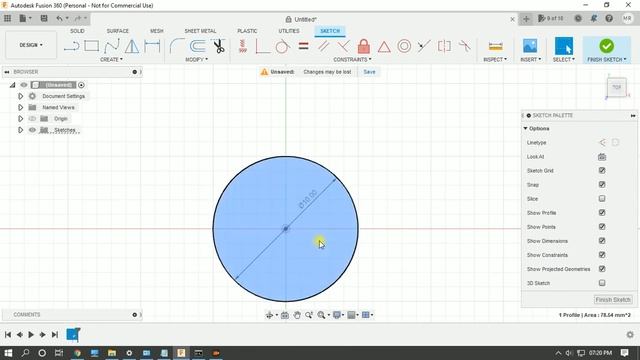Apply Collinear constraint
Image resolution: width=640 pixels, height=360 pixels.
click(424, 46)
